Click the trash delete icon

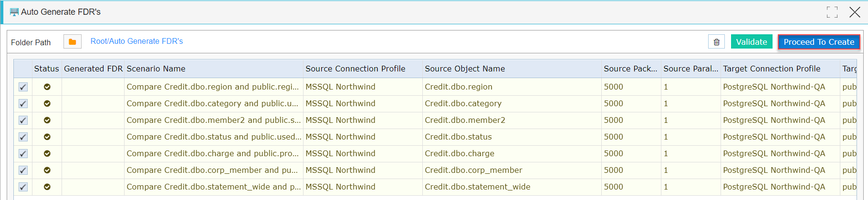(x=716, y=42)
